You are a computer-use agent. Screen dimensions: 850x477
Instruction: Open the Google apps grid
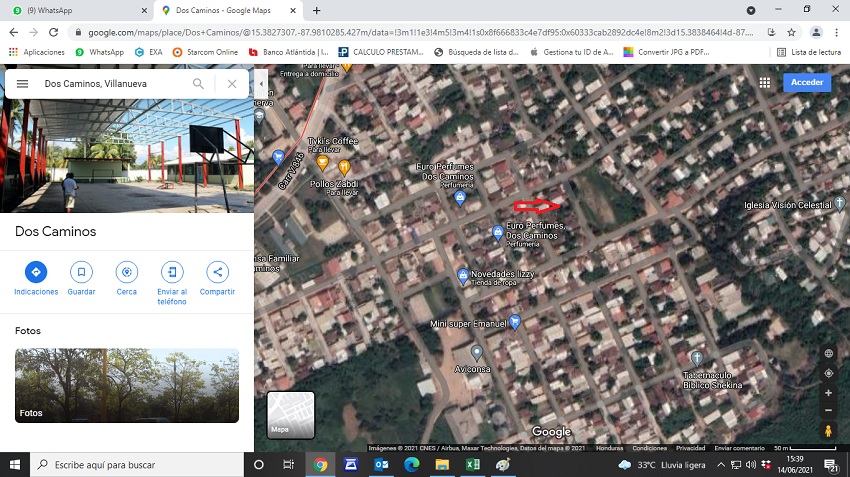coord(765,83)
